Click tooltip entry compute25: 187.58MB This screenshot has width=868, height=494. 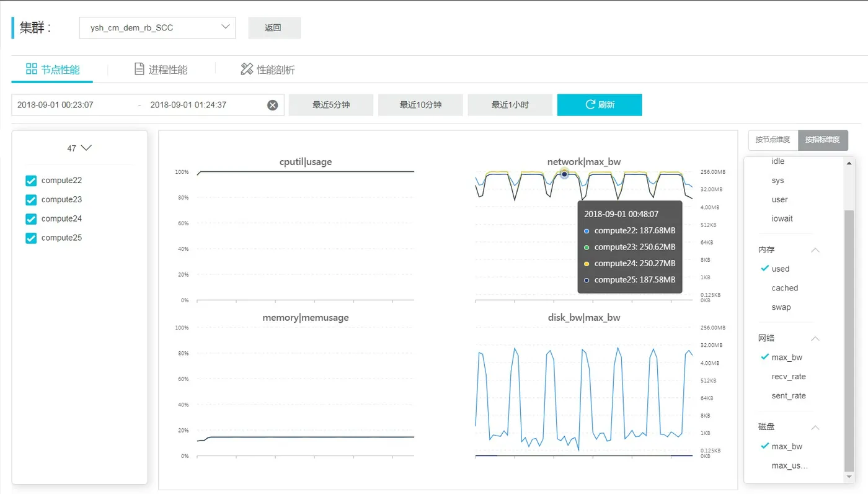tap(629, 280)
